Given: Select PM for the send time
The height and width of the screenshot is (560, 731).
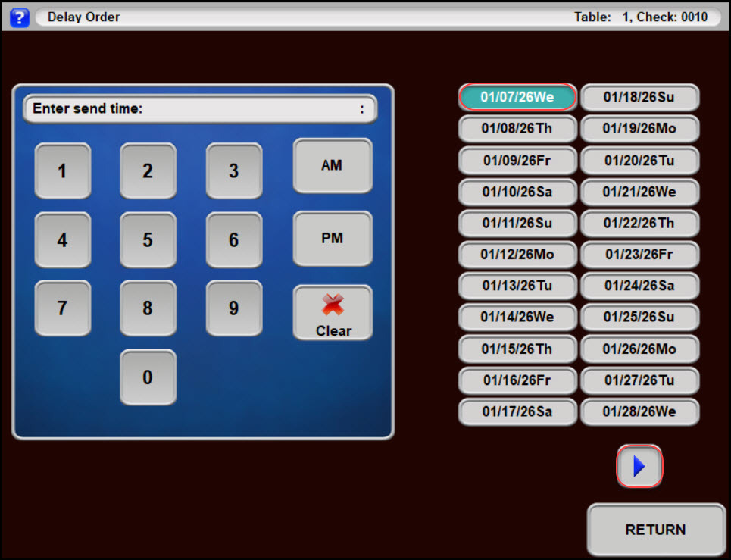Looking at the screenshot, I should pos(332,238).
